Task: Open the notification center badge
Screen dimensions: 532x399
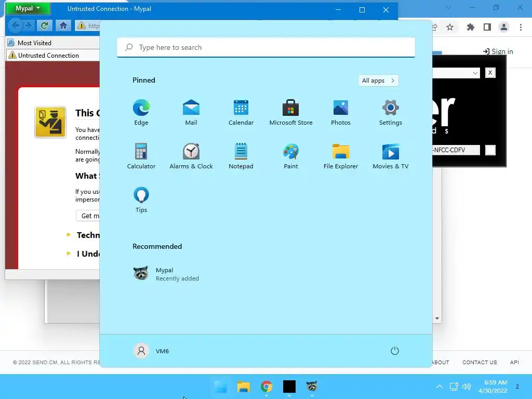Action: [x=517, y=387]
